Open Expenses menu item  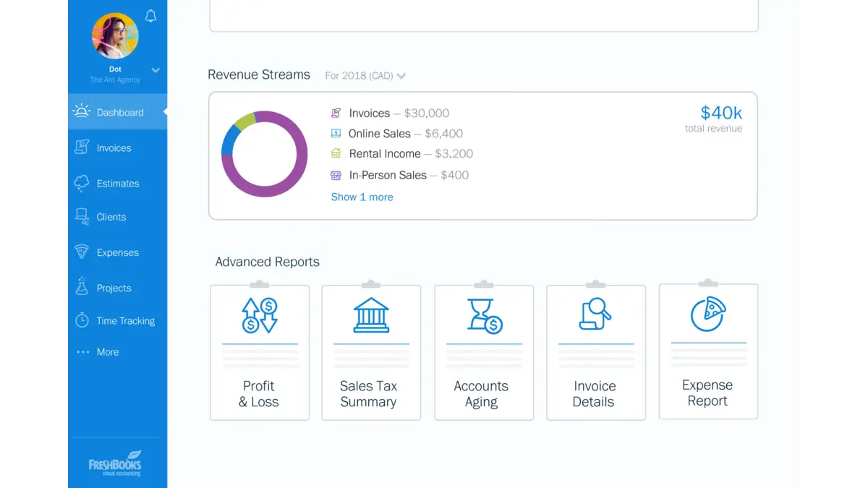click(x=118, y=252)
